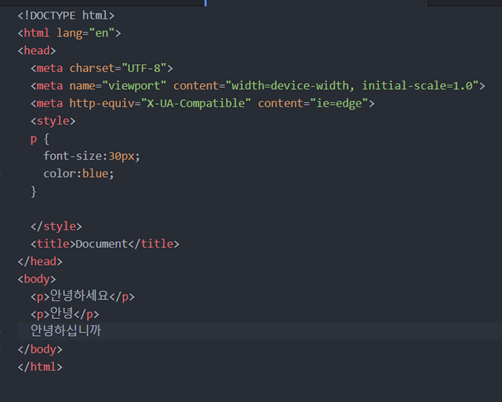Viewport: 502px width, 402px height.
Task: Click the 안녕하세요 paragraph text
Action: 79,296
